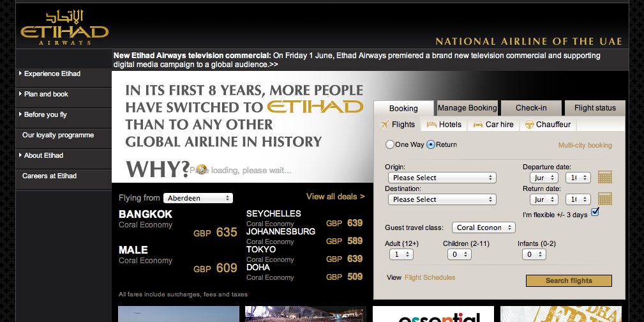644x322 pixels.
Task: Click the Bangkok GBP 635 deal
Action: 178,224
